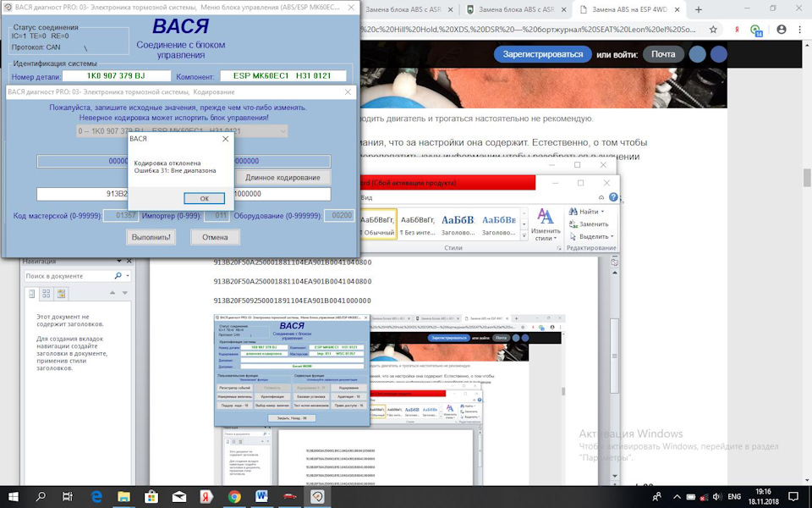Click Зарегистрироваться on the web page
Screen dimensions: 812x508
coord(543,54)
